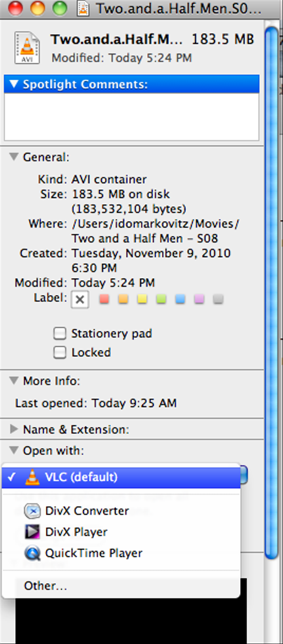Collapse the General section triangle
Image resolution: width=283 pixels, height=644 pixels.
click(14, 157)
